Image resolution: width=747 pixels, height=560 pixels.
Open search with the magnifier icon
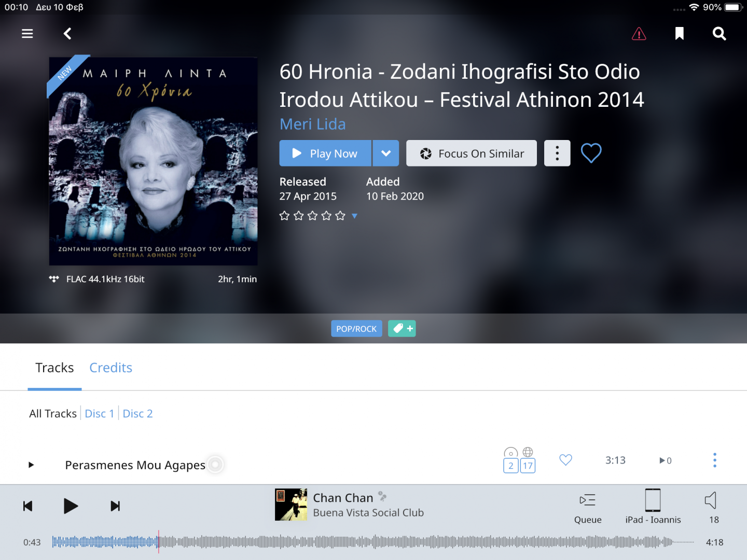(720, 34)
